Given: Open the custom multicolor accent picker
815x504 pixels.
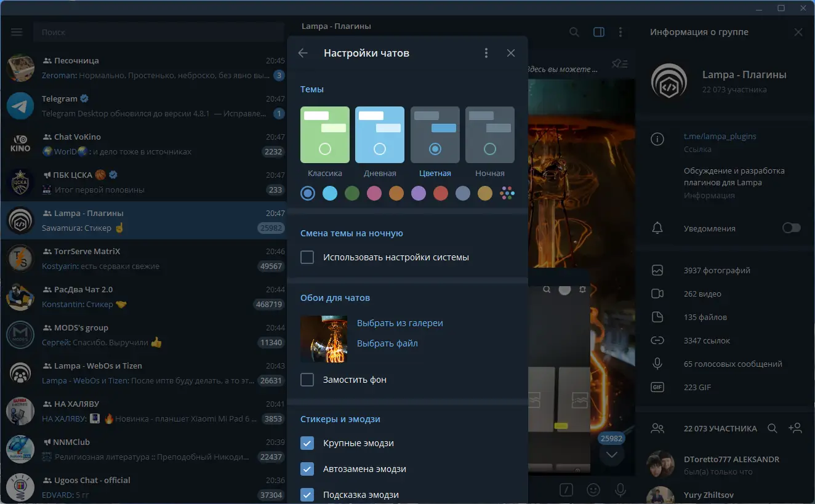Looking at the screenshot, I should pyautogui.click(x=507, y=193).
